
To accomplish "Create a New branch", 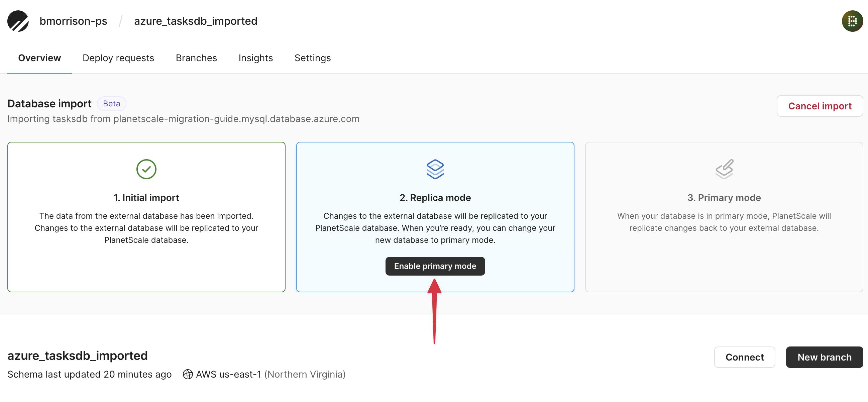I will [824, 357].
